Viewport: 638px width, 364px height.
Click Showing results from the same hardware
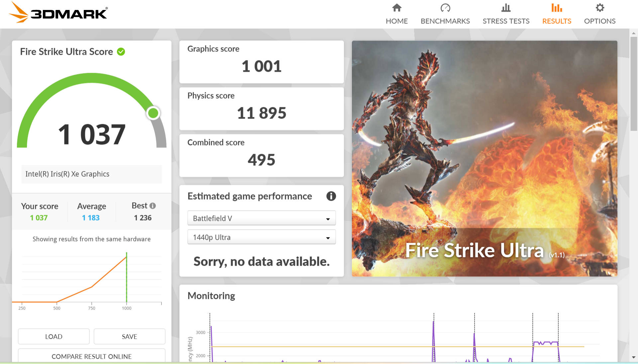(92, 239)
